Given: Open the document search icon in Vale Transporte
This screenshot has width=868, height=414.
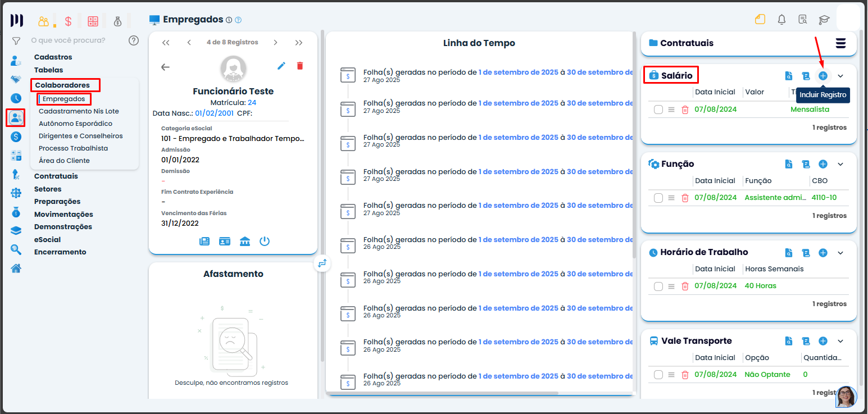Looking at the screenshot, I should point(789,341).
